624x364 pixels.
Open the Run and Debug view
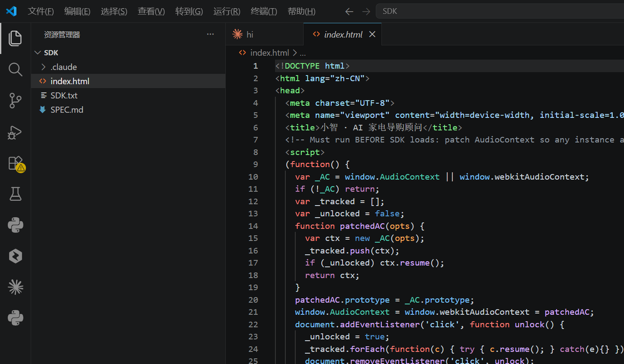(x=16, y=132)
